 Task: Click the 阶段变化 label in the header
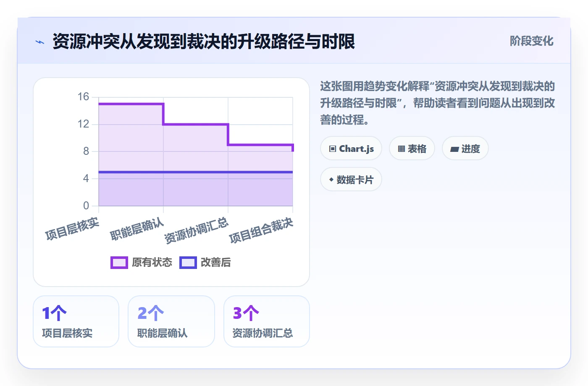point(531,41)
